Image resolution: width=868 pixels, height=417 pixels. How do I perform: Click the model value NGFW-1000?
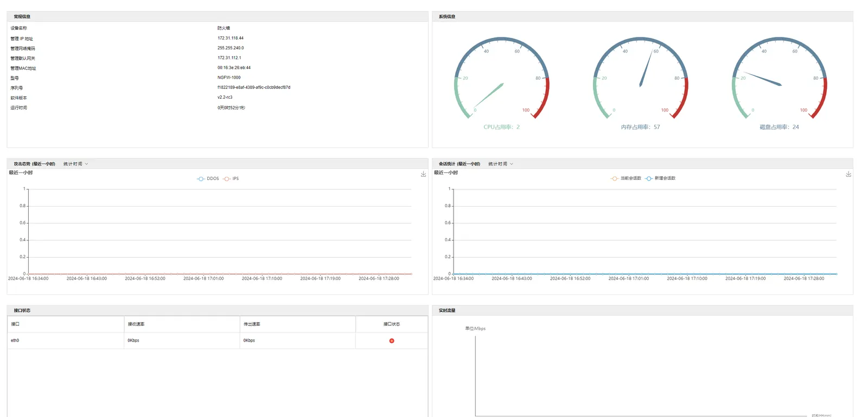click(x=229, y=78)
